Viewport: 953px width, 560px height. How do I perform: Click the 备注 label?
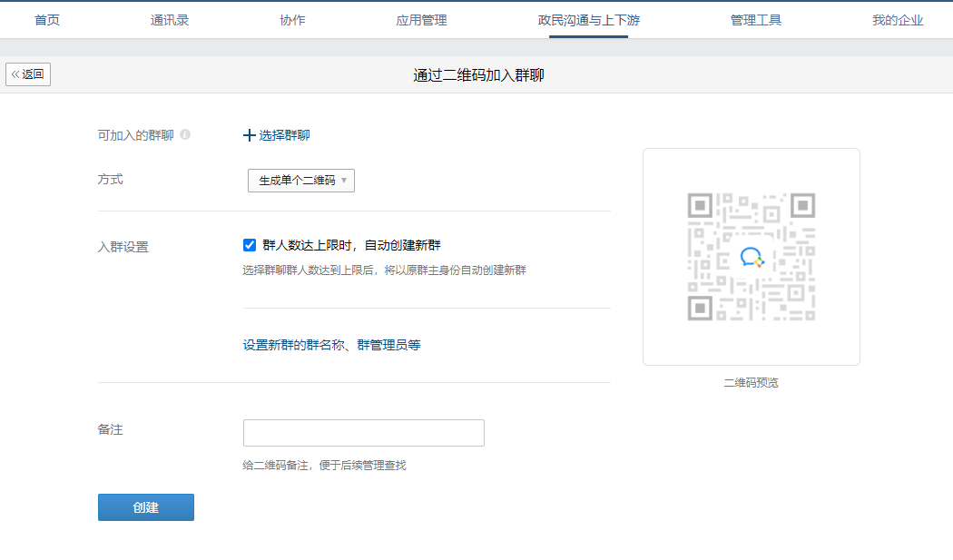pyautogui.click(x=110, y=429)
